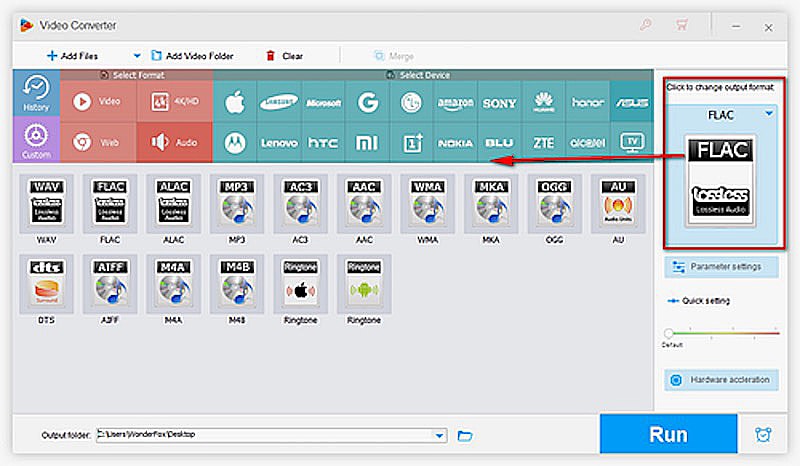This screenshot has height=466, width=800.
Task: Select the AAC format icon
Action: click(364, 204)
